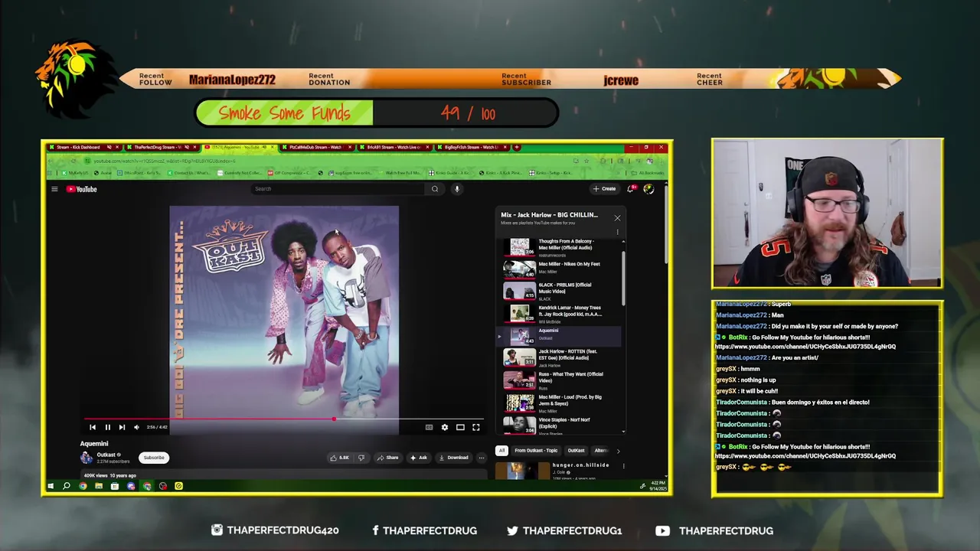980x551 pixels.
Task: Play Kendrick Lamar - Money Trees from playlist
Action: pyautogui.click(x=559, y=313)
